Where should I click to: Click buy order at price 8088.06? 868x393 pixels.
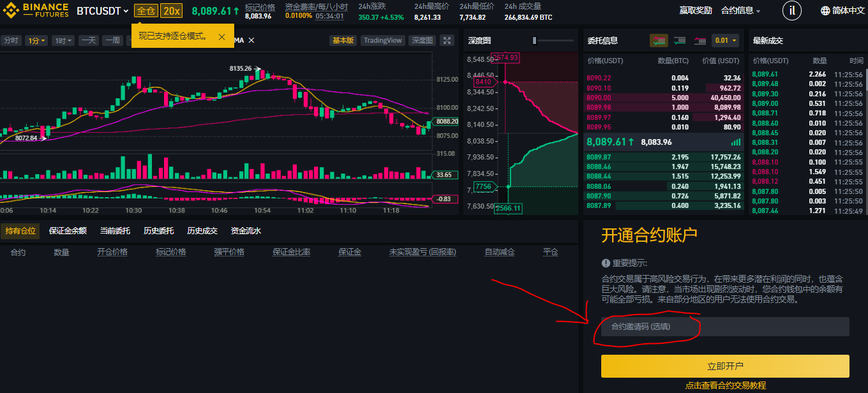pos(664,186)
